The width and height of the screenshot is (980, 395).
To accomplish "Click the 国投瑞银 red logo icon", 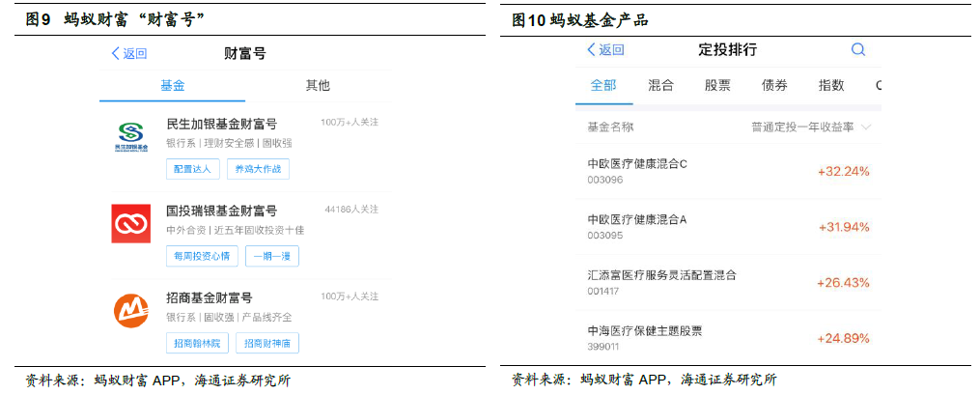I will tap(131, 223).
